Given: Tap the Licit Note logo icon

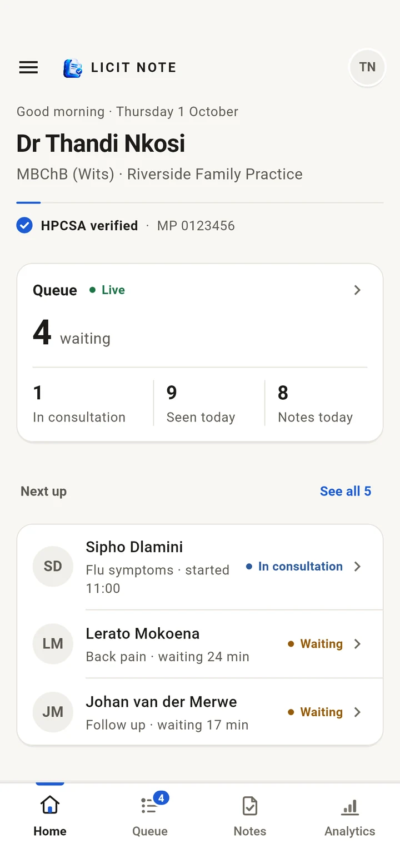Looking at the screenshot, I should (73, 68).
